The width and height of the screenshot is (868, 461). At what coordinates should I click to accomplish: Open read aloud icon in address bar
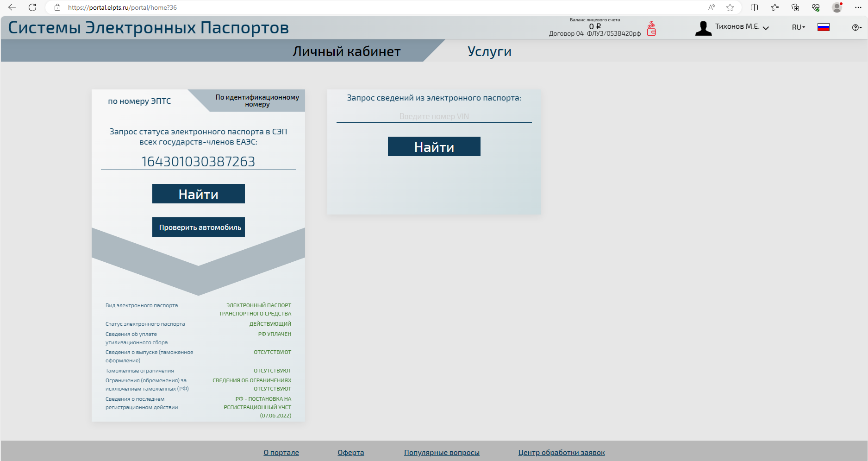[712, 7]
